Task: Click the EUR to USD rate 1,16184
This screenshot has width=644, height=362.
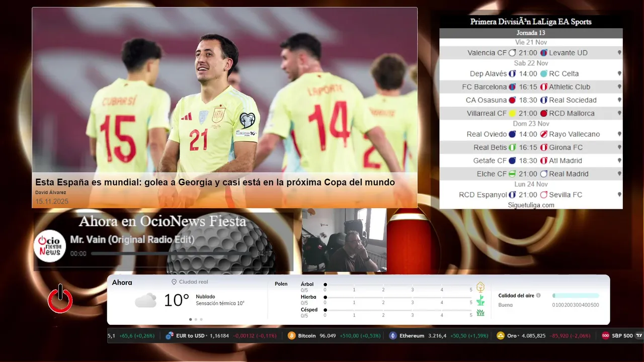Action: coord(219,336)
